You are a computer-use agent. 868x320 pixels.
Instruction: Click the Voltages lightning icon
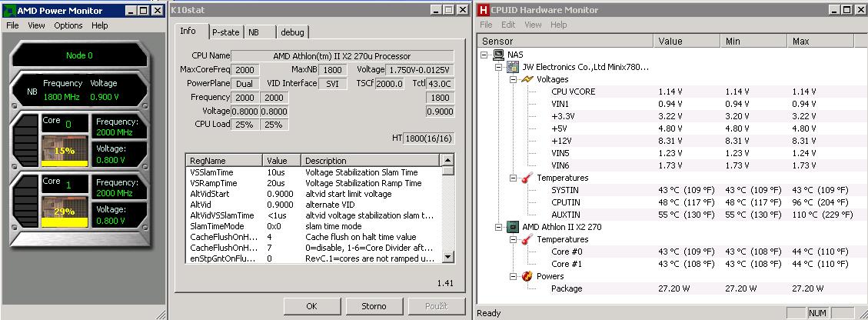[x=528, y=79]
